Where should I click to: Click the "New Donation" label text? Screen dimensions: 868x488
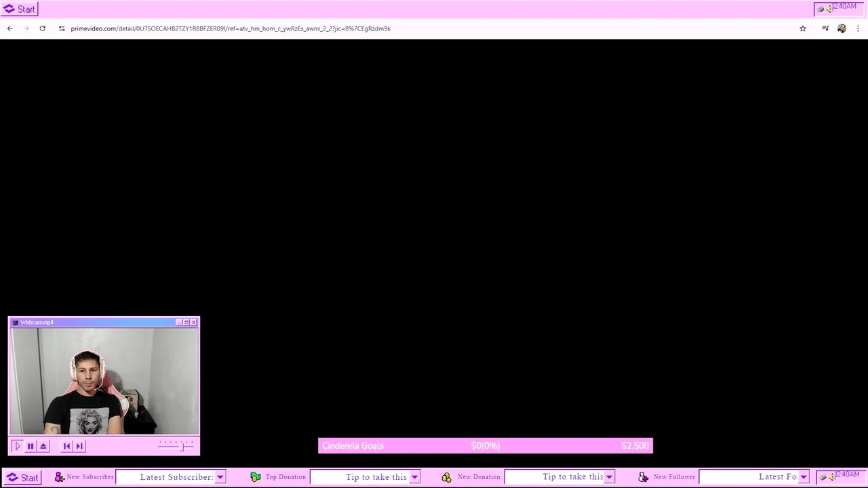[x=479, y=477]
